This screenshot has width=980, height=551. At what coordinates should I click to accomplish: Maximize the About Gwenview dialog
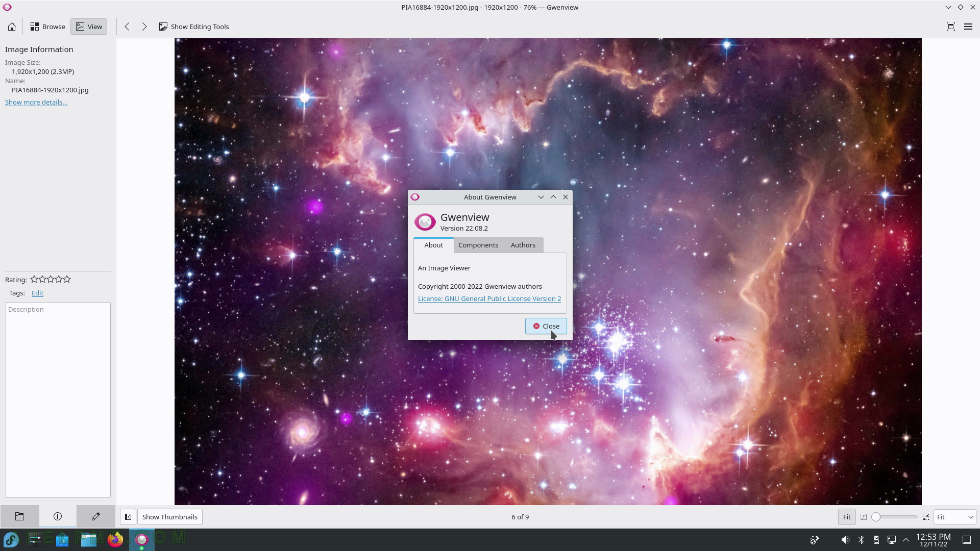pyautogui.click(x=553, y=197)
